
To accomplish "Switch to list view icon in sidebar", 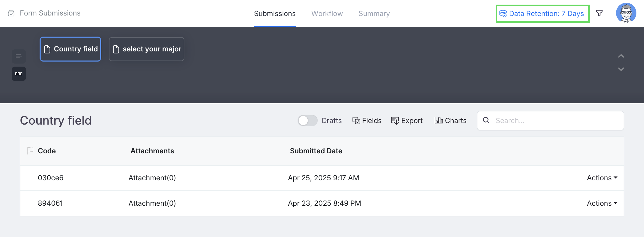I will pyautogui.click(x=19, y=56).
